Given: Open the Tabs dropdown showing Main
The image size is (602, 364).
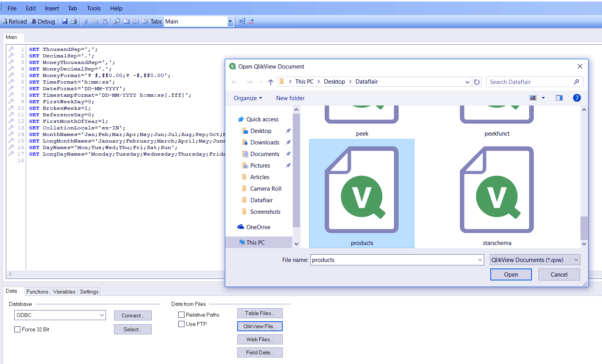Looking at the screenshot, I should (230, 21).
